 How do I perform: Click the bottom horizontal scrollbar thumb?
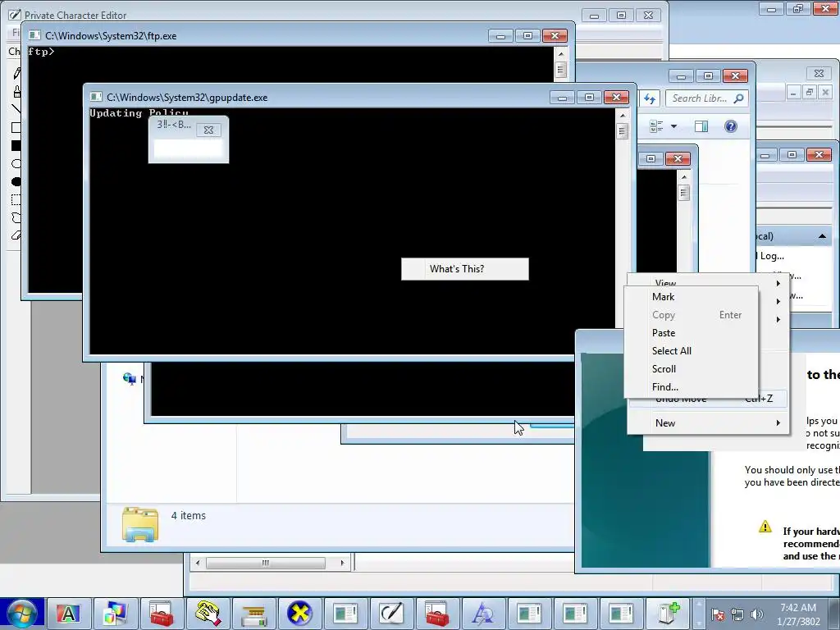point(266,563)
